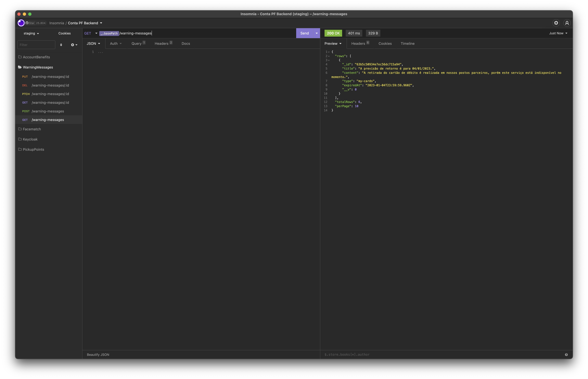Open the Preview mode dropdown
This screenshot has width=588, height=379.
point(333,44)
